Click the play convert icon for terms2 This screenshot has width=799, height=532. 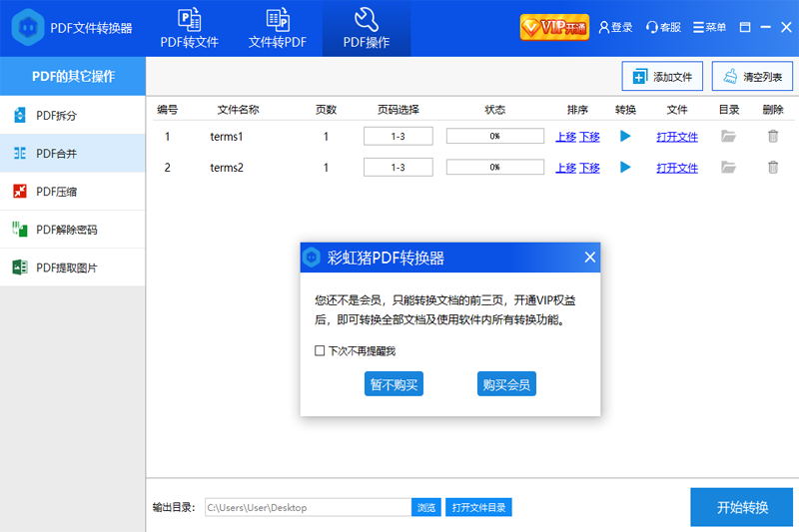click(x=625, y=168)
